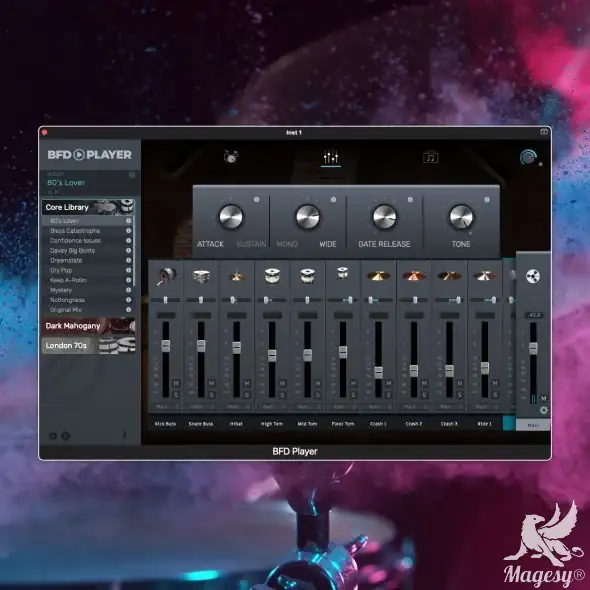Open info for Tone knob

[487, 200]
